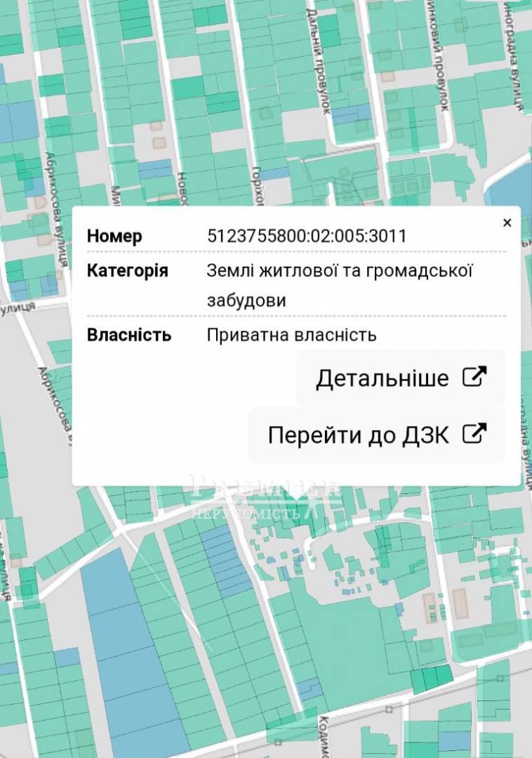Close the parcel info popup
Screen dimensions: 532x758
coord(507,223)
